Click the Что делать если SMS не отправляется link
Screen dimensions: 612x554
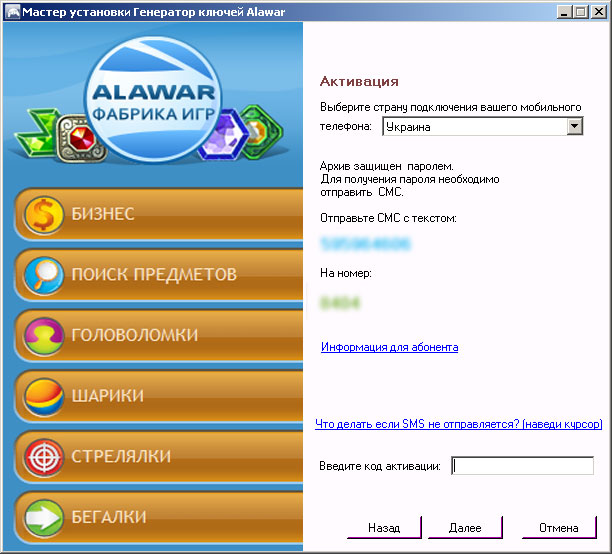[458, 424]
